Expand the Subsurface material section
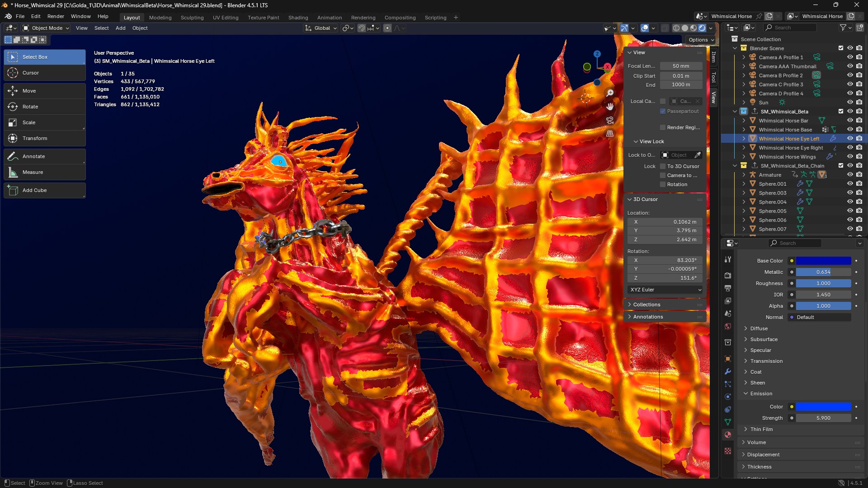This screenshot has width=868, height=488. click(x=764, y=339)
